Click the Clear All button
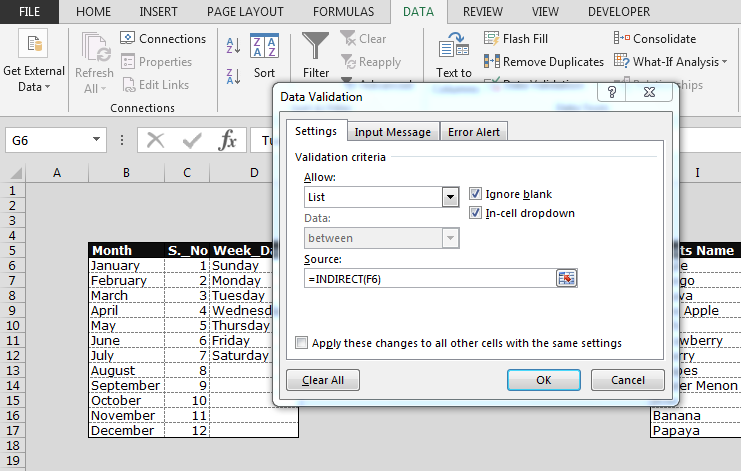The height and width of the screenshot is (471, 741). coord(322,380)
